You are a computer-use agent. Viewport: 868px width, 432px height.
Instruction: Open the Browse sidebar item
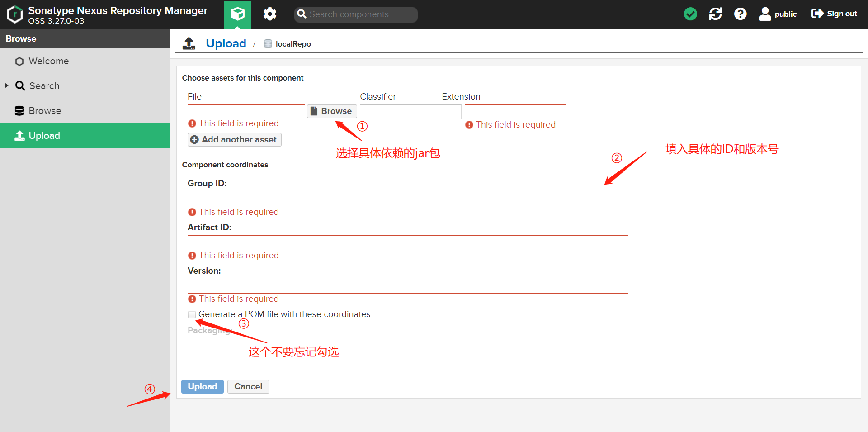[85, 111]
